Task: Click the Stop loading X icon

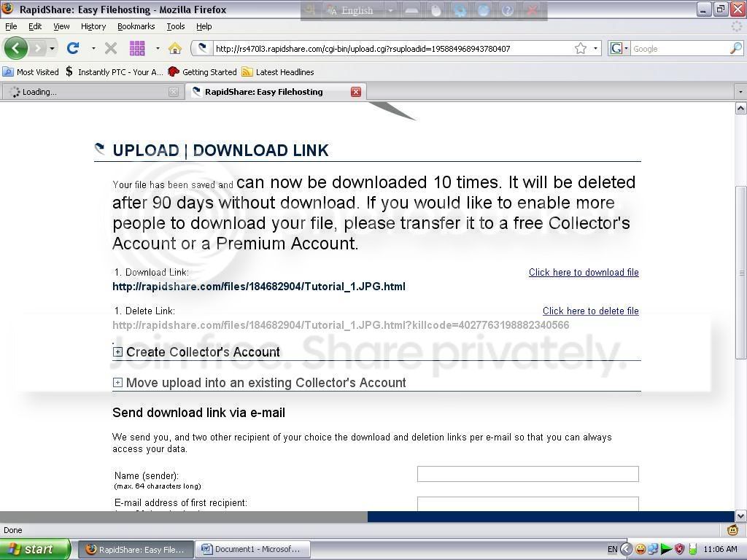Action: pyautogui.click(x=111, y=48)
